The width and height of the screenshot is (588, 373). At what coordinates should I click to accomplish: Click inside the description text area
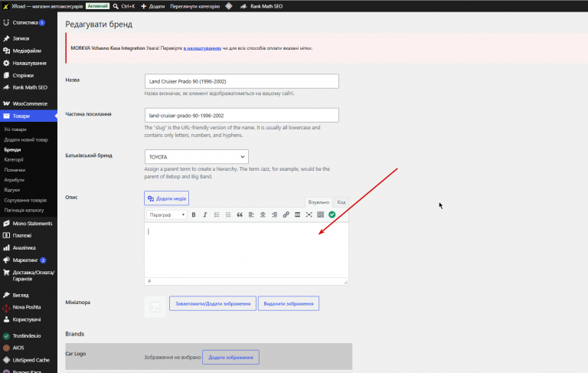click(x=247, y=250)
